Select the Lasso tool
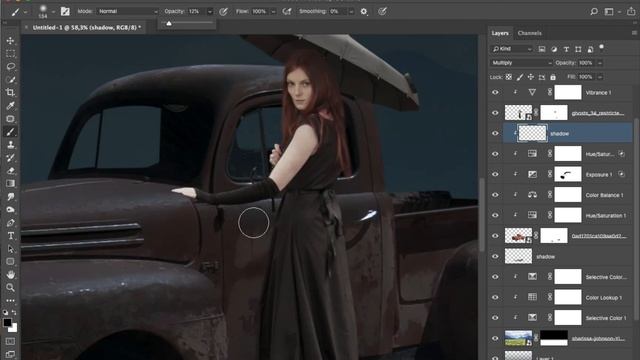Image resolution: width=640 pixels, height=360 pixels. (x=11, y=67)
